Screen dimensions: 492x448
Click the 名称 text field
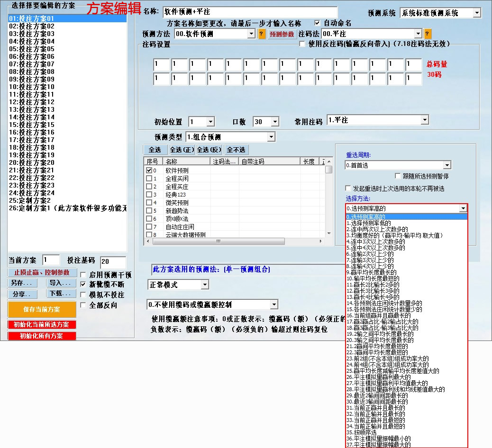(x=250, y=12)
